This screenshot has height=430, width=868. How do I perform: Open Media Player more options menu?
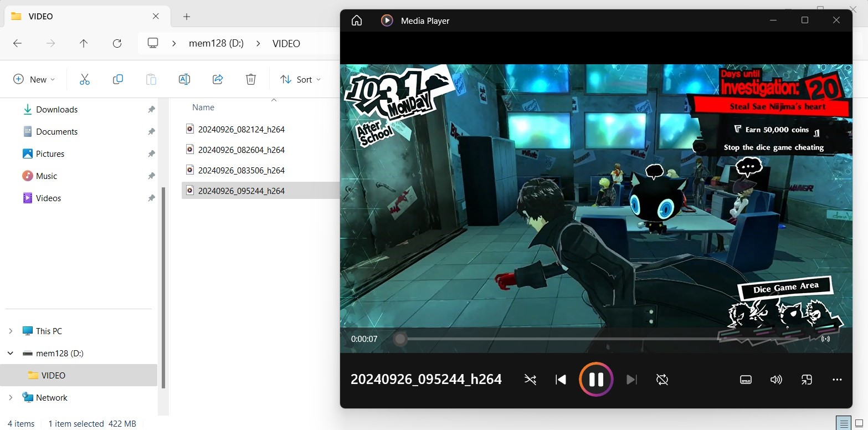pyautogui.click(x=837, y=380)
